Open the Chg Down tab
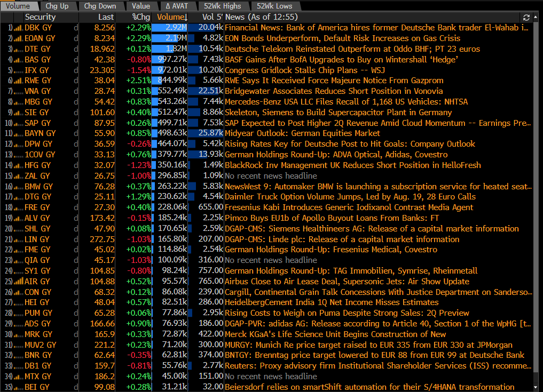The image size is (543, 392). click(100, 6)
